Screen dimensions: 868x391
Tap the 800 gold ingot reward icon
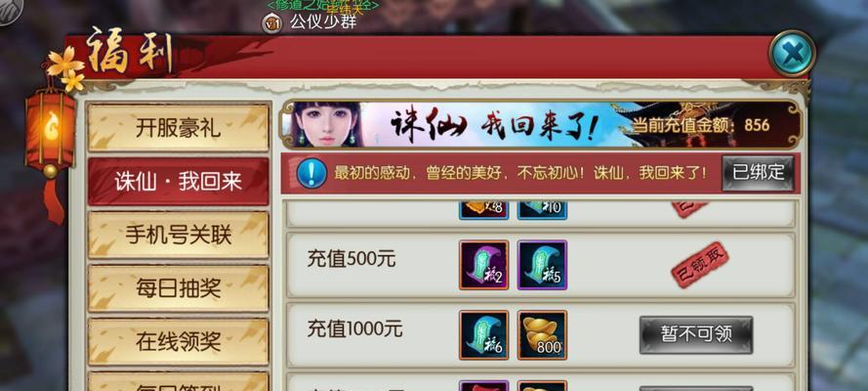click(542, 335)
